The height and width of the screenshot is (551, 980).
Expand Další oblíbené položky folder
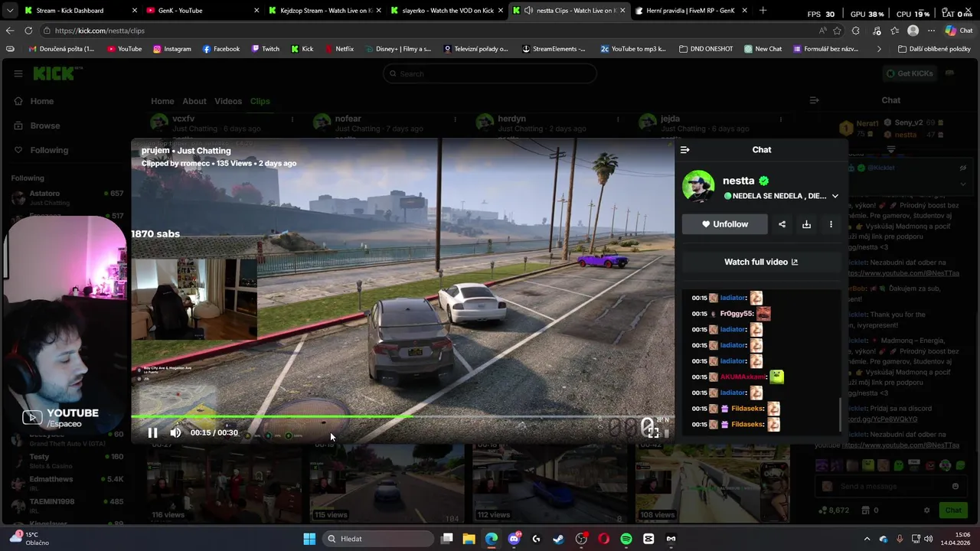coord(933,49)
